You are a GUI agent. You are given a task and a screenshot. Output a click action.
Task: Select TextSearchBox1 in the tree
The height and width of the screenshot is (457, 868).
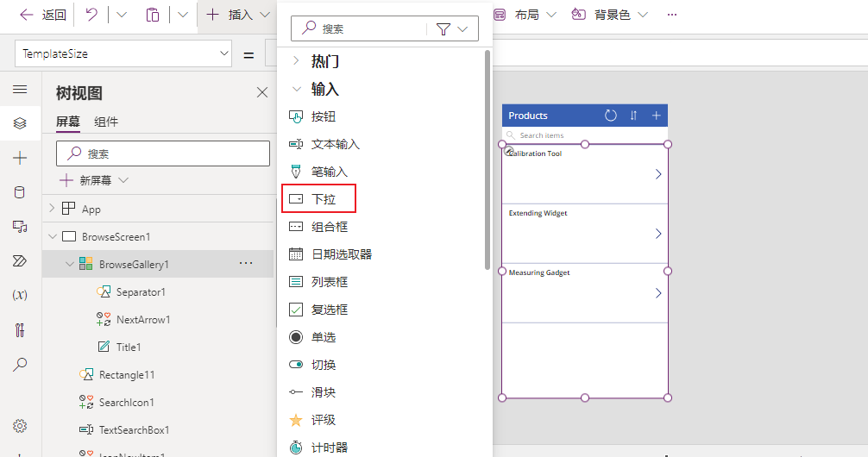point(134,430)
